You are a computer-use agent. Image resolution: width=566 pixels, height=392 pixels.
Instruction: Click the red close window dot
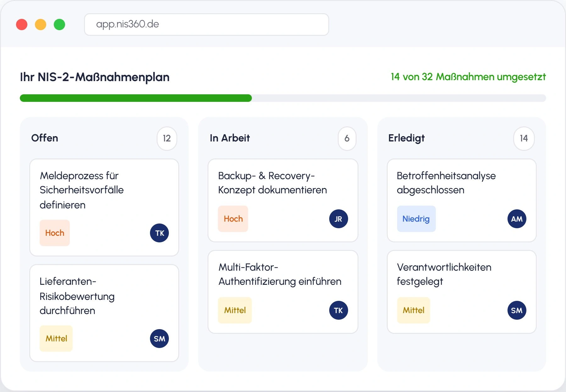pyautogui.click(x=22, y=25)
